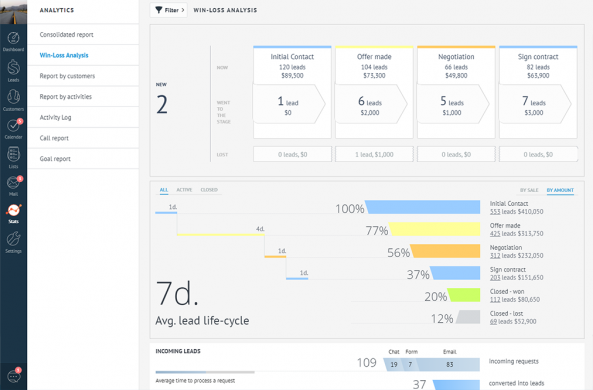Click the green 20% Closed-won funnel bar

(464, 295)
